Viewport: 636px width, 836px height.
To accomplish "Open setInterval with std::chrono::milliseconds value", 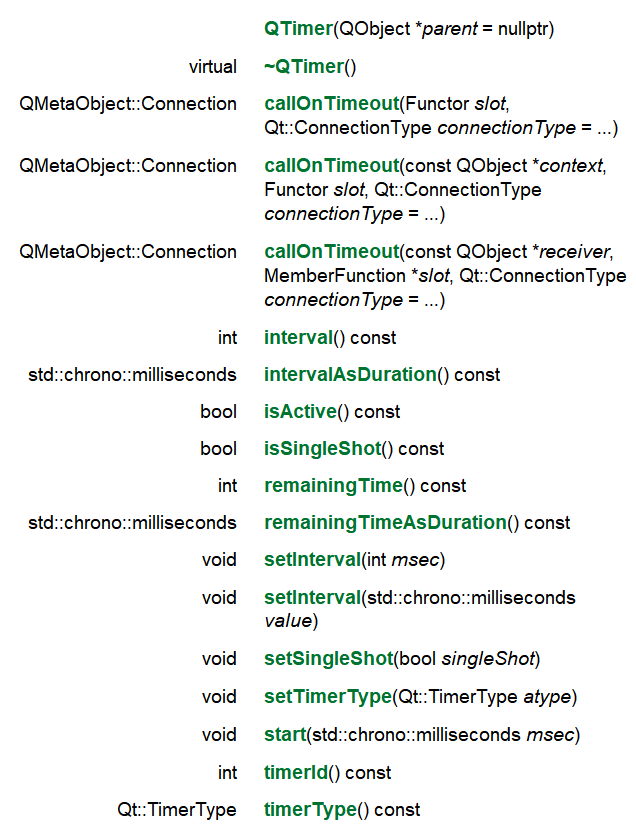I will pyautogui.click(x=311, y=598).
